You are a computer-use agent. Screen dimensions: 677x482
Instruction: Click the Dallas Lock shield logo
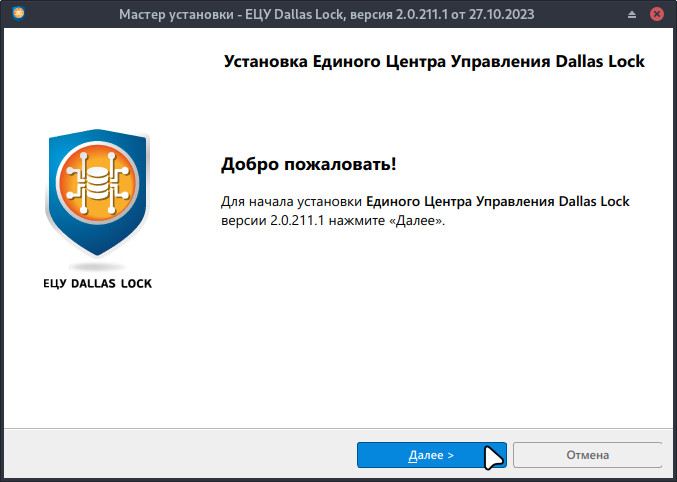(96, 195)
